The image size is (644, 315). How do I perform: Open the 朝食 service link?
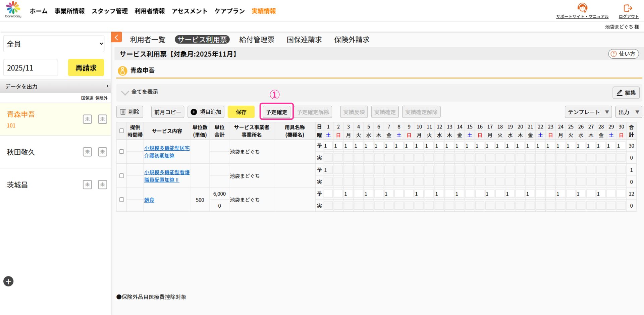(x=149, y=200)
